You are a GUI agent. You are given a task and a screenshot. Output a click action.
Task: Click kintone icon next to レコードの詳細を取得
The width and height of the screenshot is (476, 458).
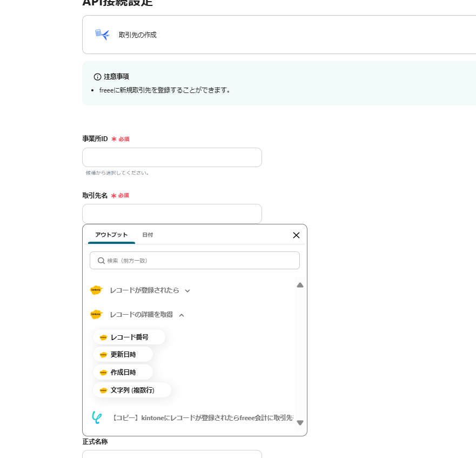pos(96,315)
